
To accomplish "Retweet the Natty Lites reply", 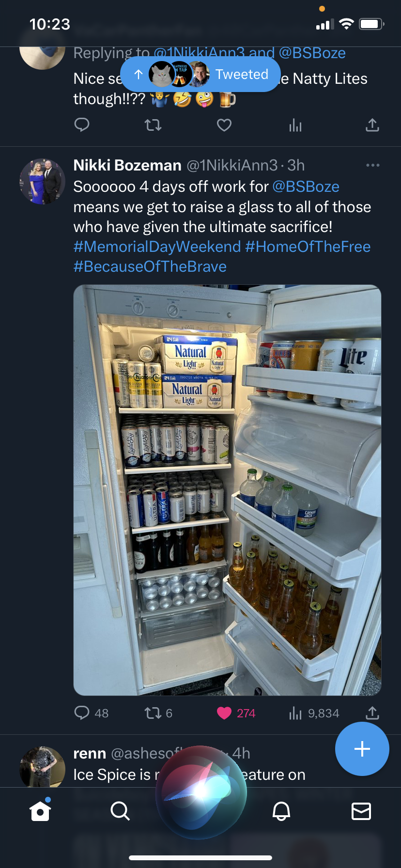I will (153, 125).
